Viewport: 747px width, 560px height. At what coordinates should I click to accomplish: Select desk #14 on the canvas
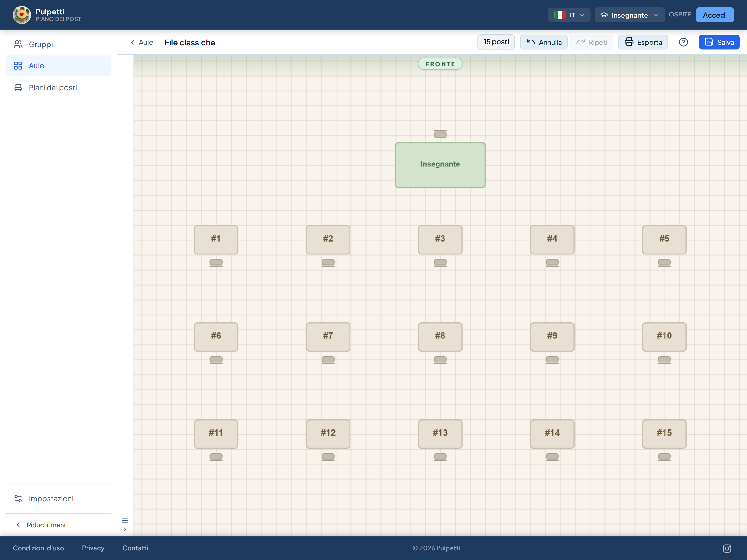552,434
